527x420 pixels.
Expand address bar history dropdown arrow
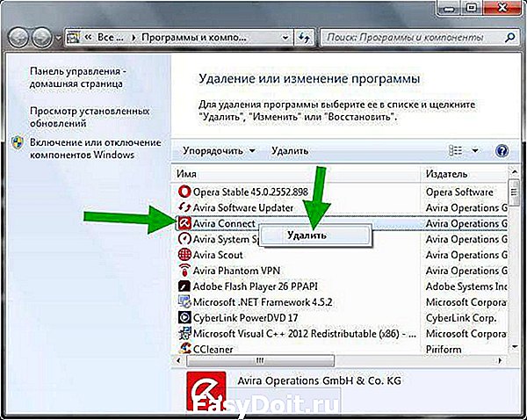(285, 37)
